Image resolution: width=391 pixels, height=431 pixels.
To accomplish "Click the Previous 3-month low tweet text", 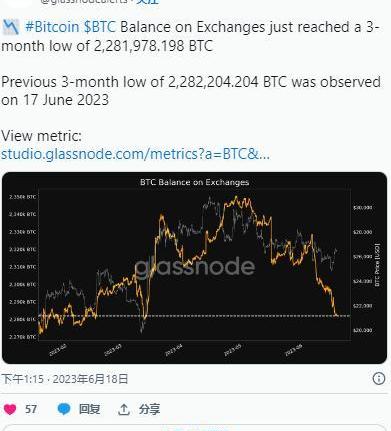I will 191,91.
